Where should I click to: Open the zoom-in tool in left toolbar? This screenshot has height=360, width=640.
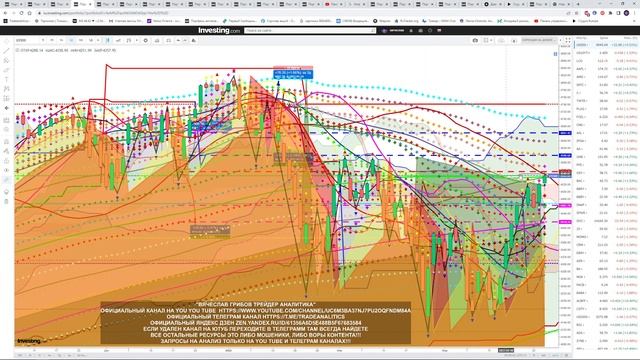tap(6, 130)
